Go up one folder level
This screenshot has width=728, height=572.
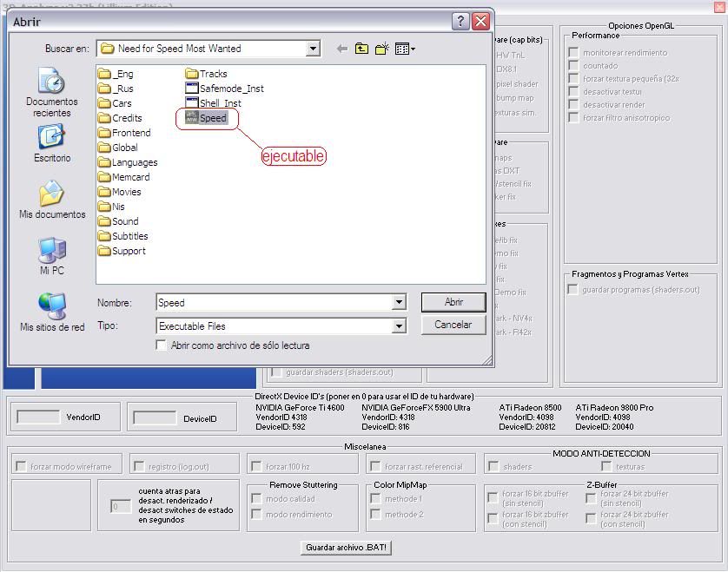(361, 49)
